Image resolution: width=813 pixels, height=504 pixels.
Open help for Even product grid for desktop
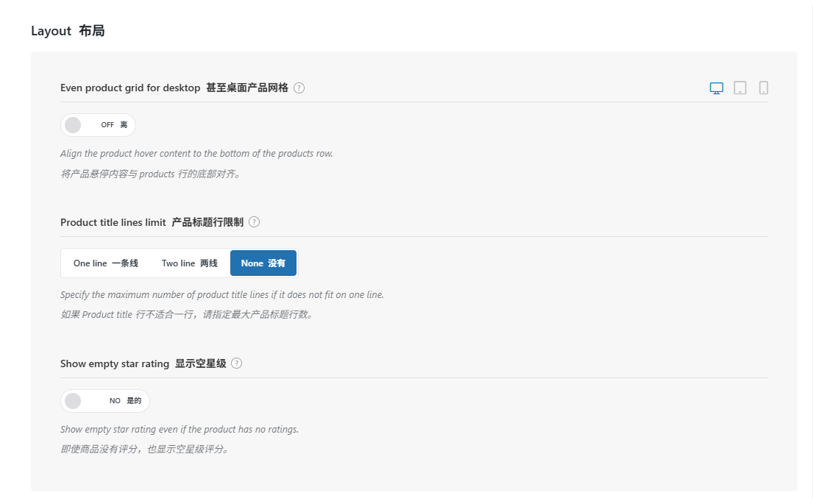tap(299, 88)
